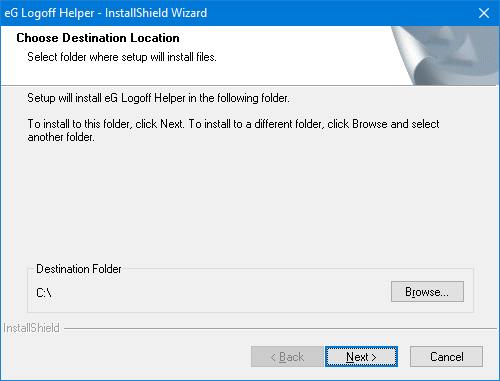The width and height of the screenshot is (500, 381).
Task: Click the Destination Folder group label
Action: pyautogui.click(x=79, y=269)
